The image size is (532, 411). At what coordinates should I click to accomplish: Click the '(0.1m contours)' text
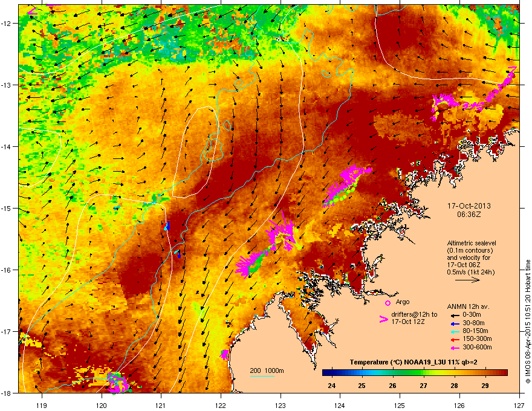coord(470,250)
